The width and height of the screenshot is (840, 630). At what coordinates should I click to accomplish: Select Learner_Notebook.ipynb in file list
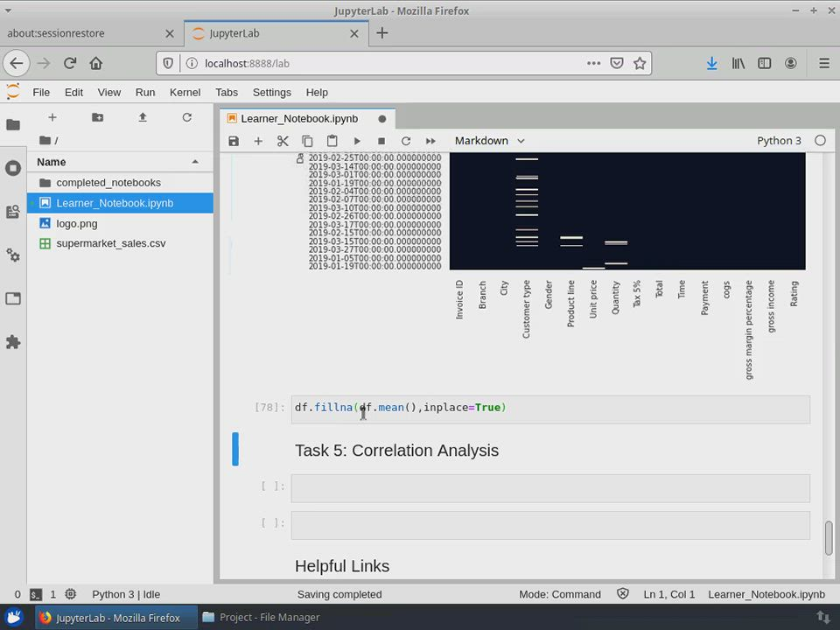coord(120,203)
